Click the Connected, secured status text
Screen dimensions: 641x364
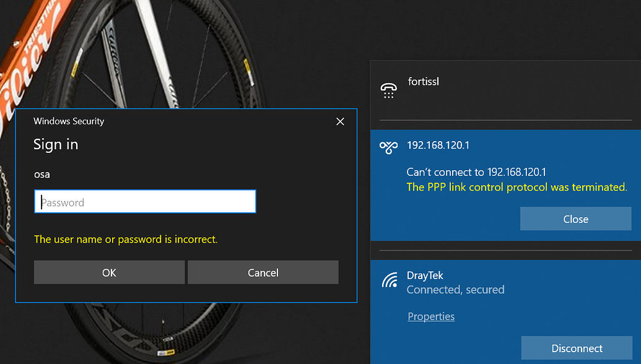pyautogui.click(x=455, y=290)
